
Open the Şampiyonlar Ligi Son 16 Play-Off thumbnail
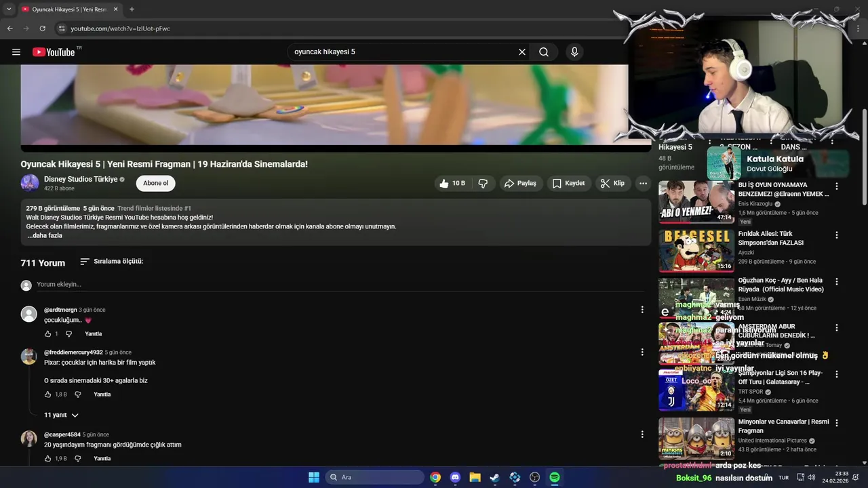[696, 390]
